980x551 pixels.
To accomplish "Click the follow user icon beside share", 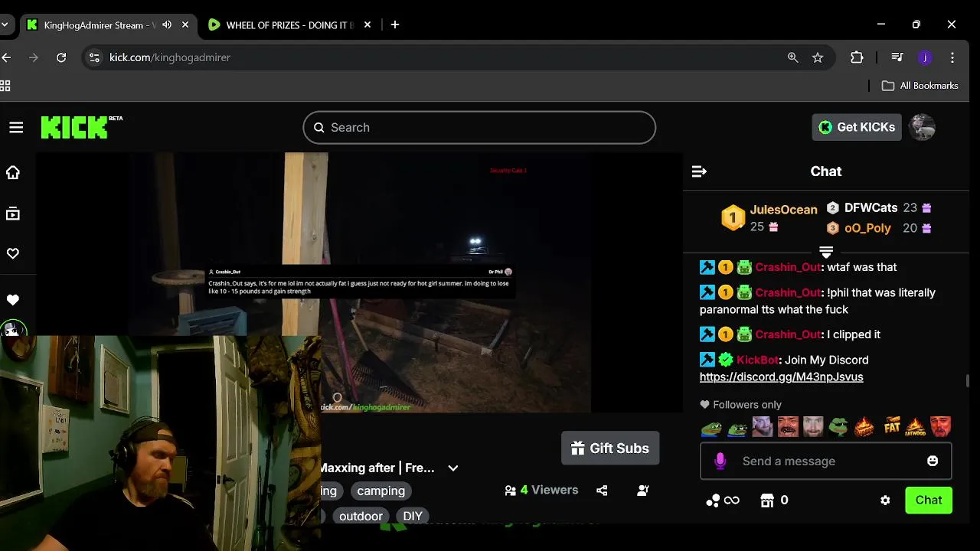I will (x=643, y=491).
